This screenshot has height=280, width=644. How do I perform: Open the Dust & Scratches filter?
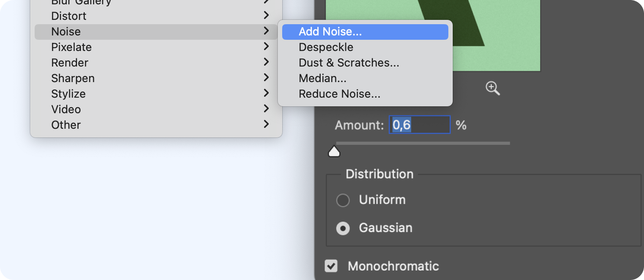point(348,63)
